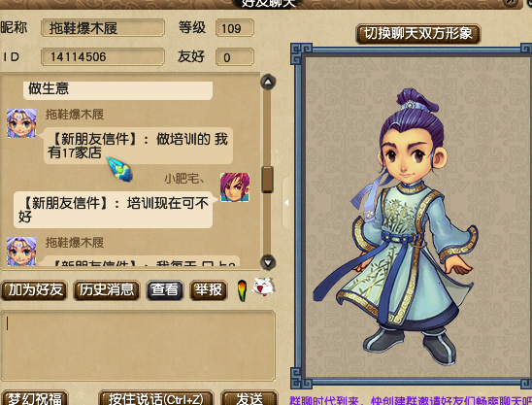Open 梦幻祝福 button

35,398
